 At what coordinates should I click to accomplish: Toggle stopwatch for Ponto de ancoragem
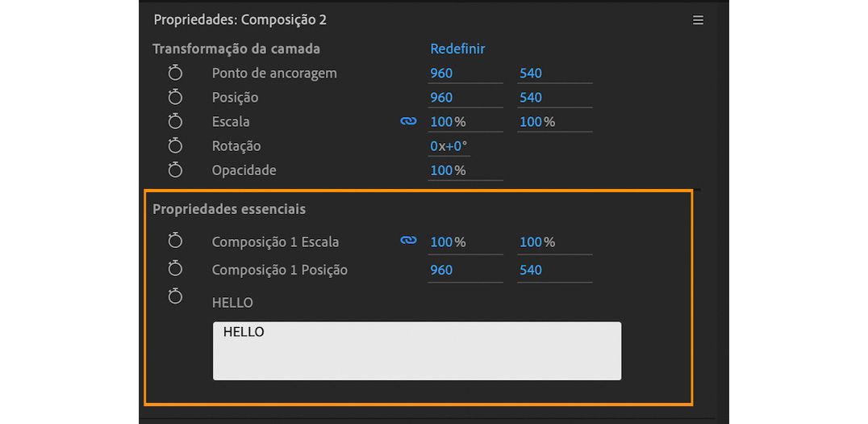[x=175, y=73]
